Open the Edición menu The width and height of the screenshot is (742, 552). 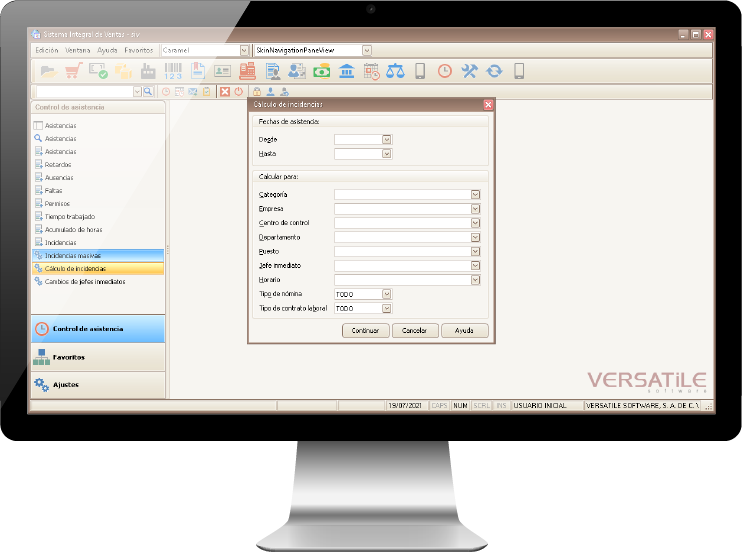tap(47, 50)
